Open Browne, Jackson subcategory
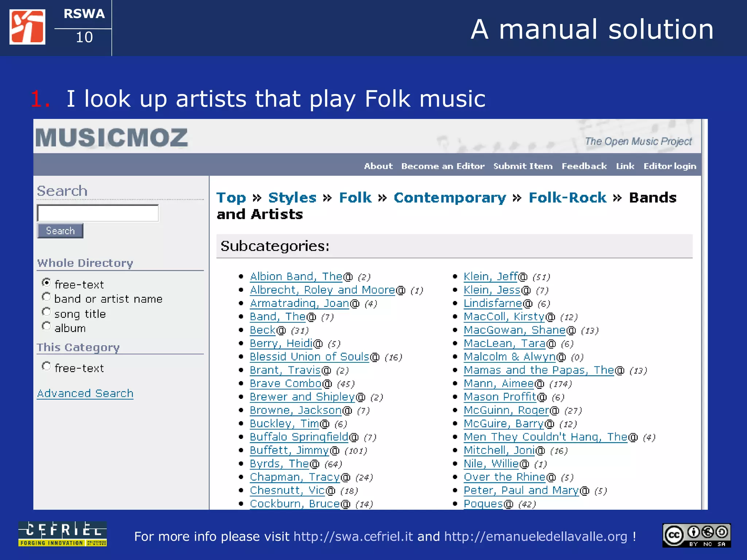Viewport: 747px width, 560px height. (x=296, y=411)
